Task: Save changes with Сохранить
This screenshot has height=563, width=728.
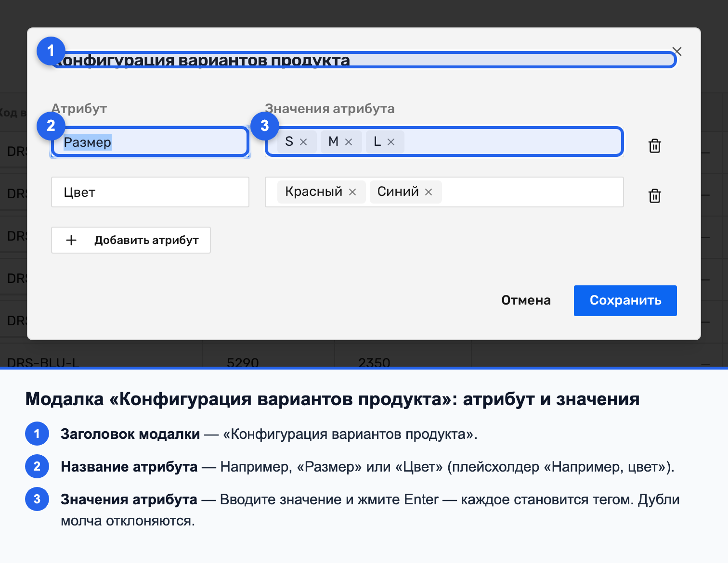Action: [x=625, y=301]
